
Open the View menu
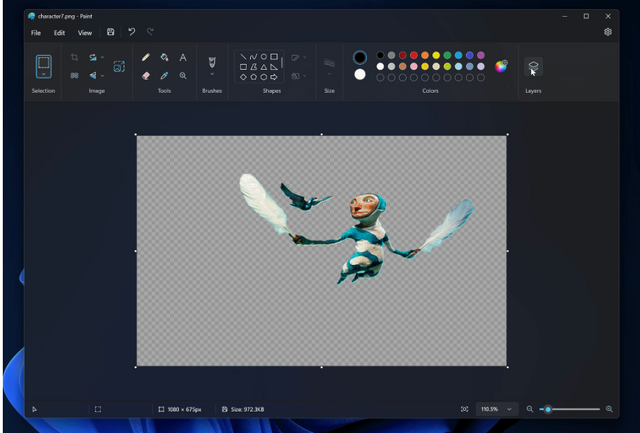point(85,33)
